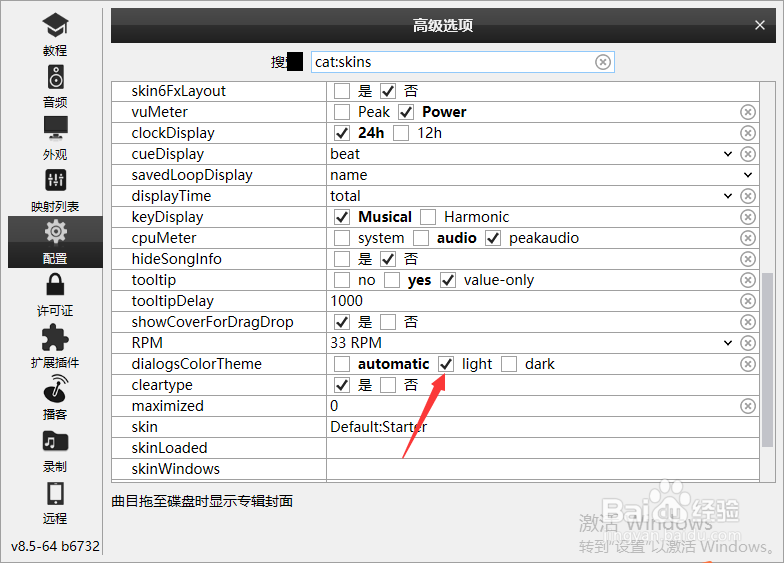
Task: Reset clockDisplay to default
Action: (748, 133)
